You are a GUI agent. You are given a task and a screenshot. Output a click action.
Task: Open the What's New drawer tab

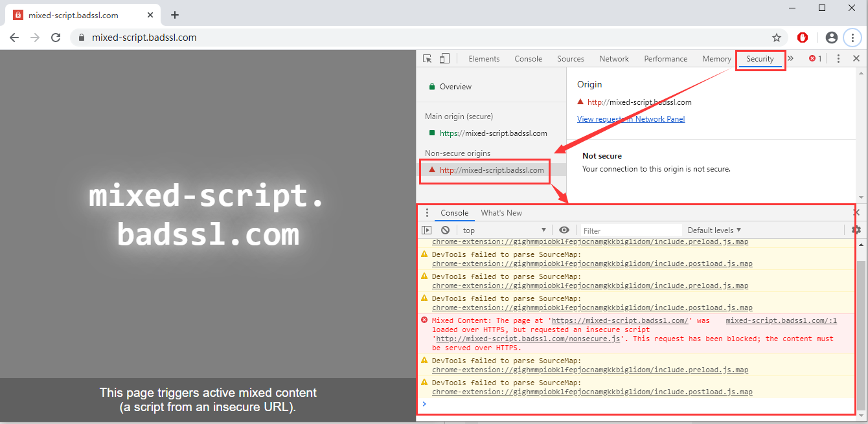tap(501, 213)
